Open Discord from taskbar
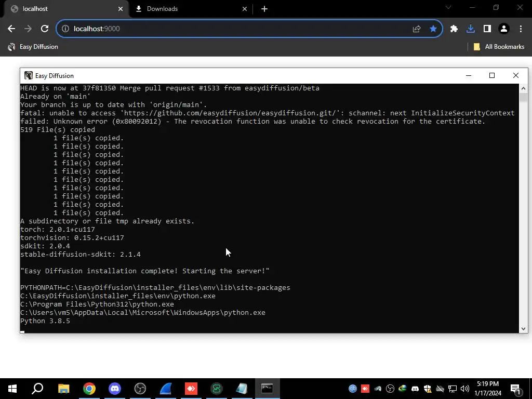This screenshot has width=532, height=399. (115, 389)
